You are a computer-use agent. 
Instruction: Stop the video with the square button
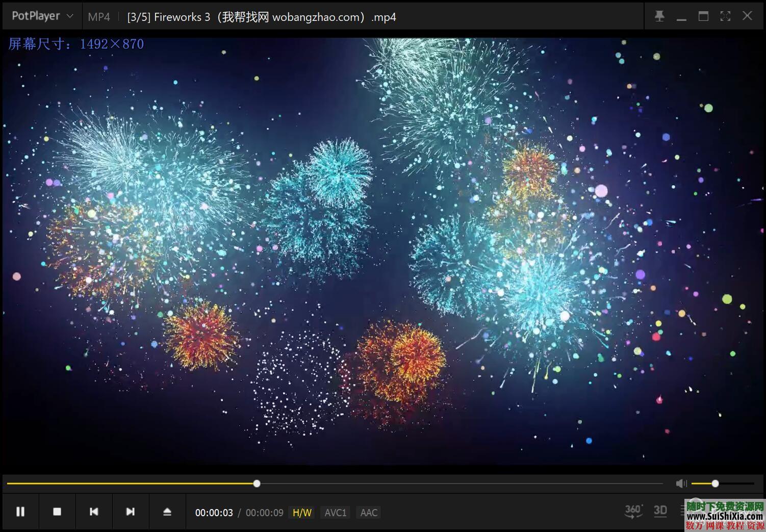pos(57,512)
